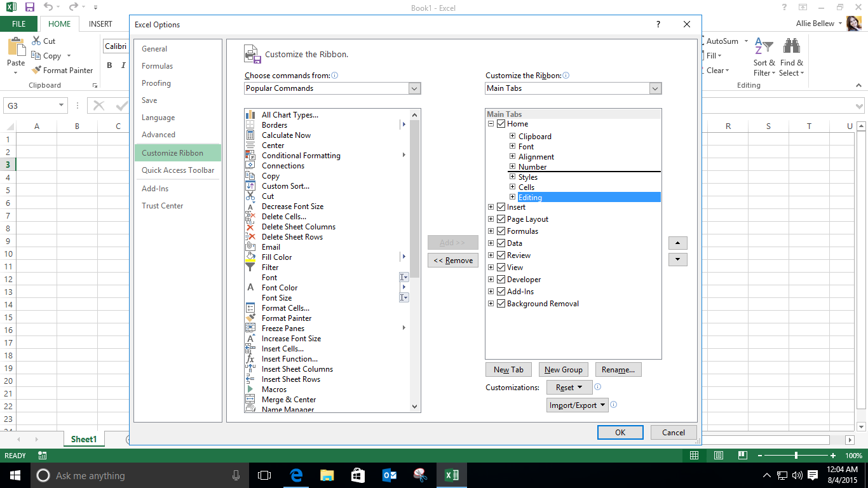Select the Macros command icon
This screenshot has width=868, height=488.
250,390
